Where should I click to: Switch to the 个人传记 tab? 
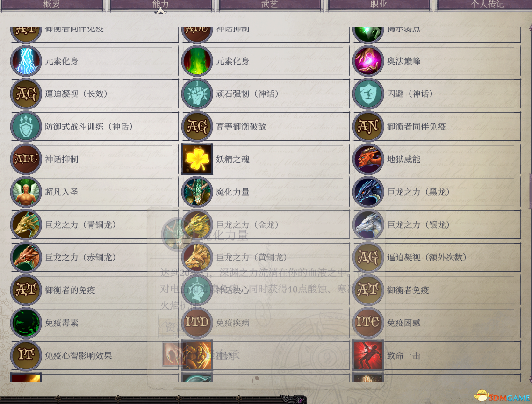point(488,4)
